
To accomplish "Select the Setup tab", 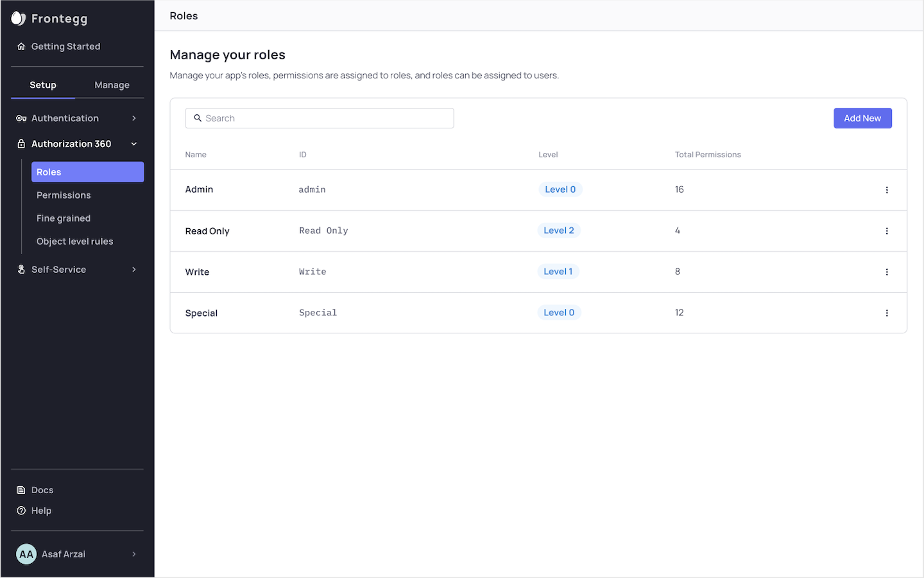I will (43, 85).
